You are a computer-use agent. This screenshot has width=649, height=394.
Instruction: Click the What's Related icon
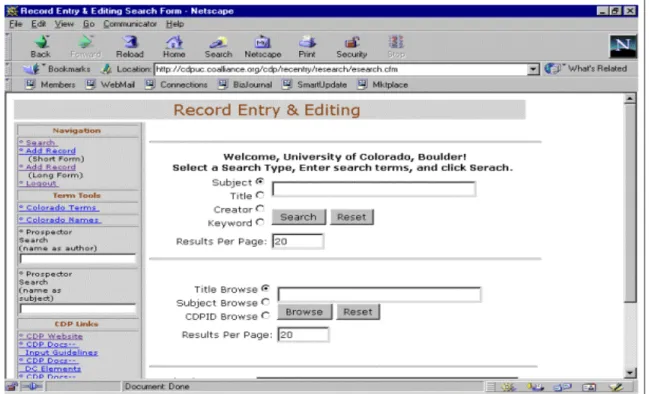click(x=552, y=69)
